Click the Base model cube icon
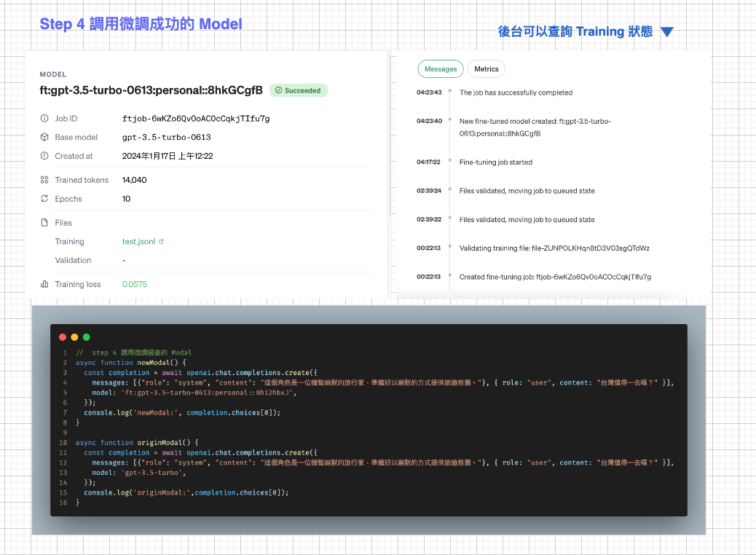Image resolution: width=756 pixels, height=555 pixels. (x=44, y=138)
